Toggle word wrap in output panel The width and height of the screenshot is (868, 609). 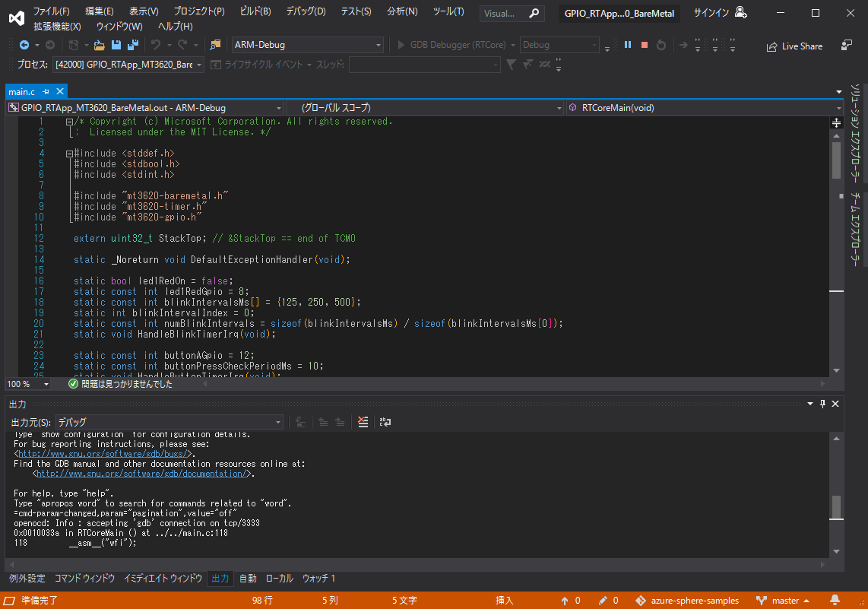coord(385,422)
